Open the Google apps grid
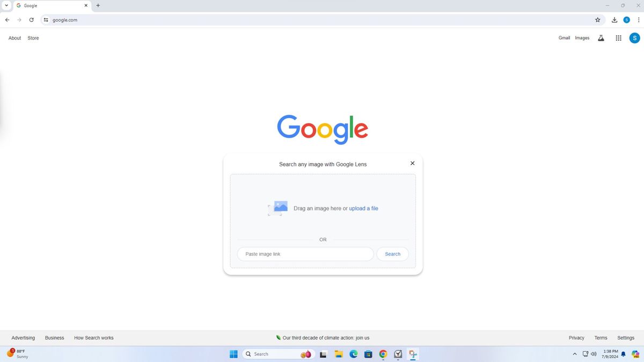Screen dimensions: 644x362 click(x=618, y=38)
